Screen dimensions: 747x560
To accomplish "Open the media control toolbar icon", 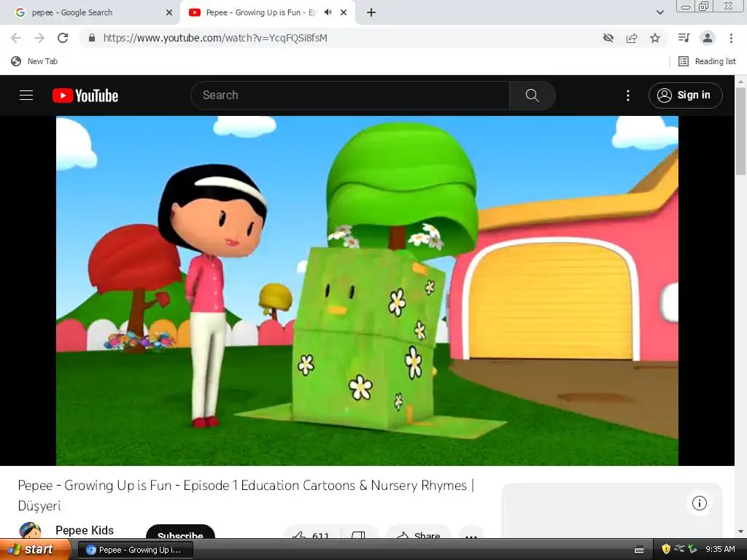I will [684, 38].
